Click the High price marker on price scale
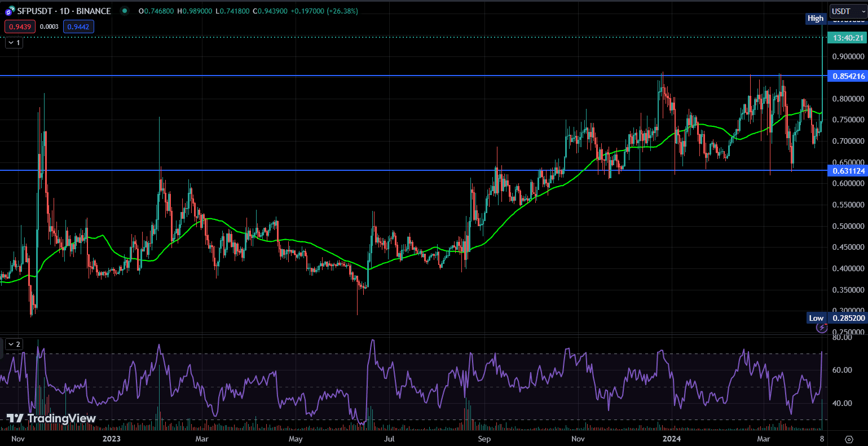Image resolution: width=868 pixels, height=446 pixels. tap(816, 18)
